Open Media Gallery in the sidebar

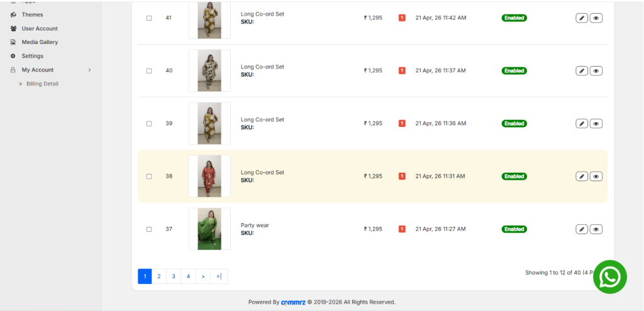click(x=40, y=42)
